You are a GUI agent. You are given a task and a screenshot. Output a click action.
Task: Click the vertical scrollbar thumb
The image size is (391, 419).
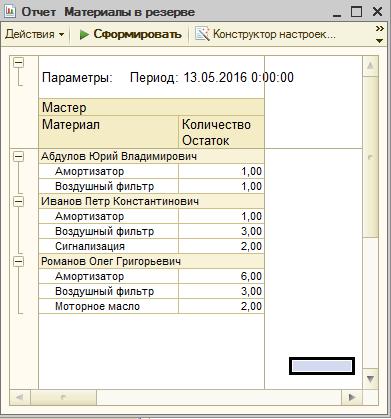(x=370, y=157)
